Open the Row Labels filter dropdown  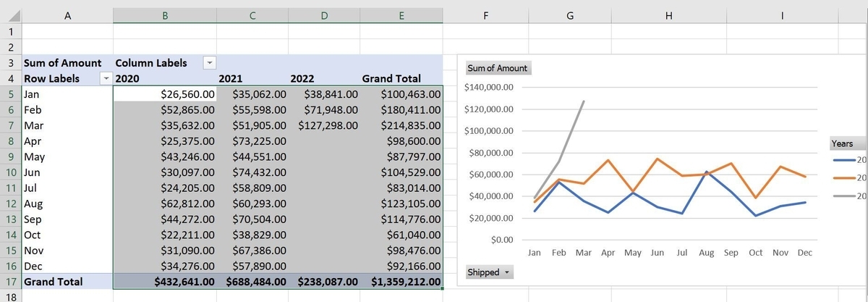click(x=107, y=78)
